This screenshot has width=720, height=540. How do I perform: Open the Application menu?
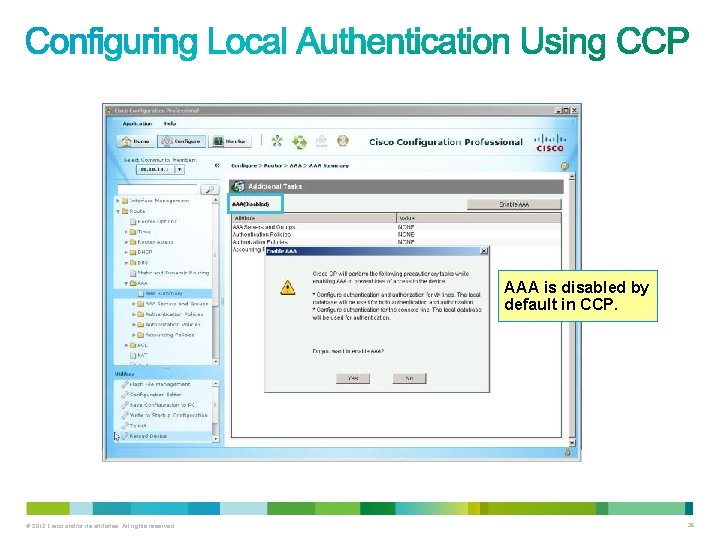(137, 124)
